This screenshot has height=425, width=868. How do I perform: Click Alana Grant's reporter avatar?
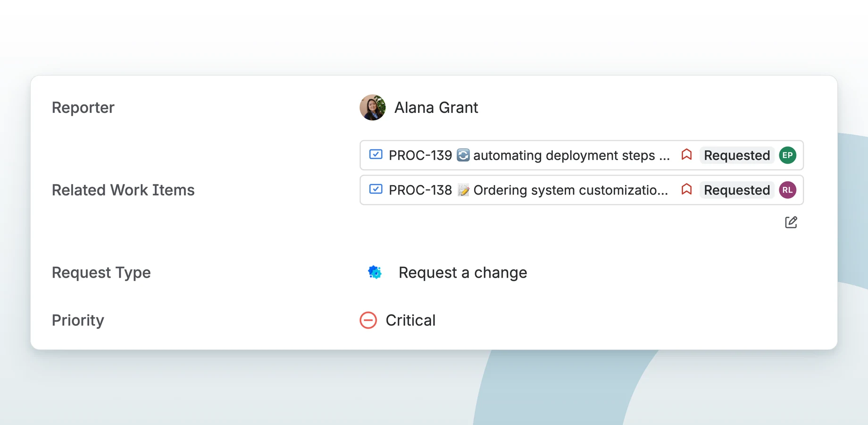click(373, 107)
